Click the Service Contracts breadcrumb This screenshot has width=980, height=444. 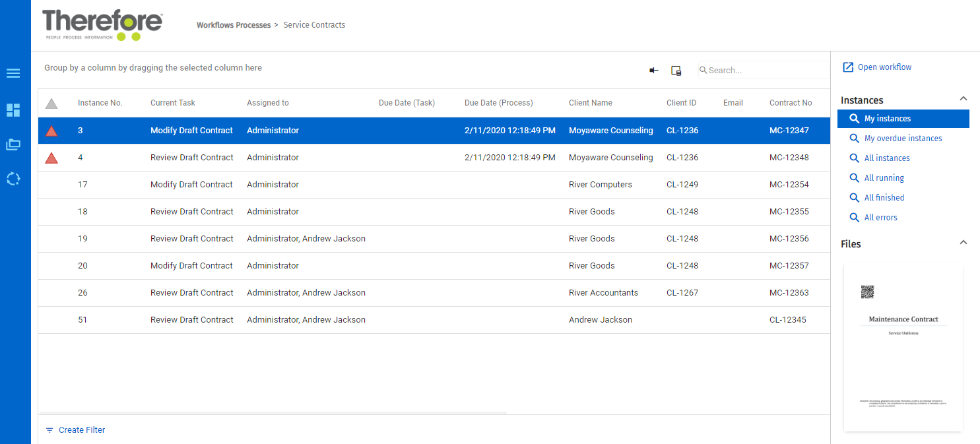tap(314, 25)
